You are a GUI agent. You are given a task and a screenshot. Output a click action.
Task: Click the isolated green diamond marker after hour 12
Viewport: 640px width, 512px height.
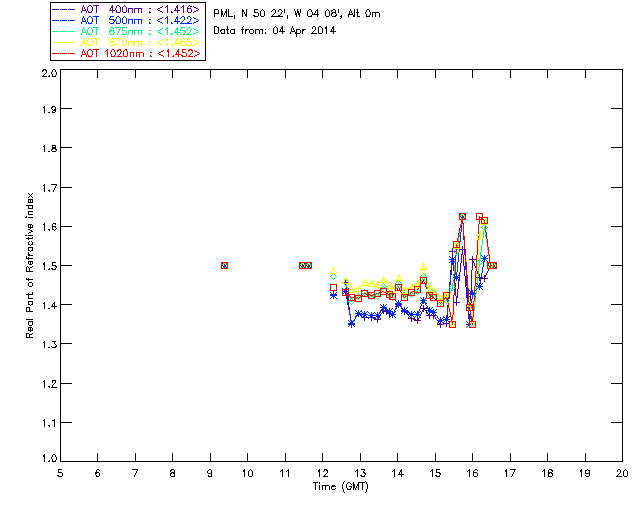point(333,276)
